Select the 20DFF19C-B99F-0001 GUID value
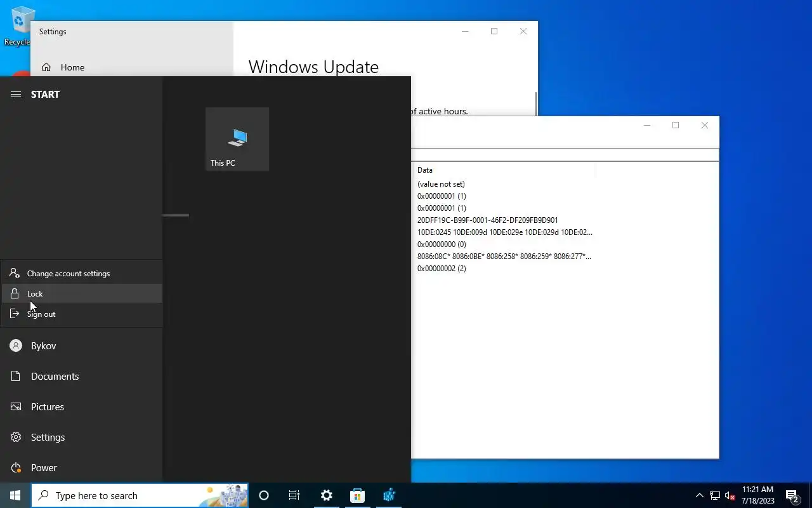 [x=488, y=220]
